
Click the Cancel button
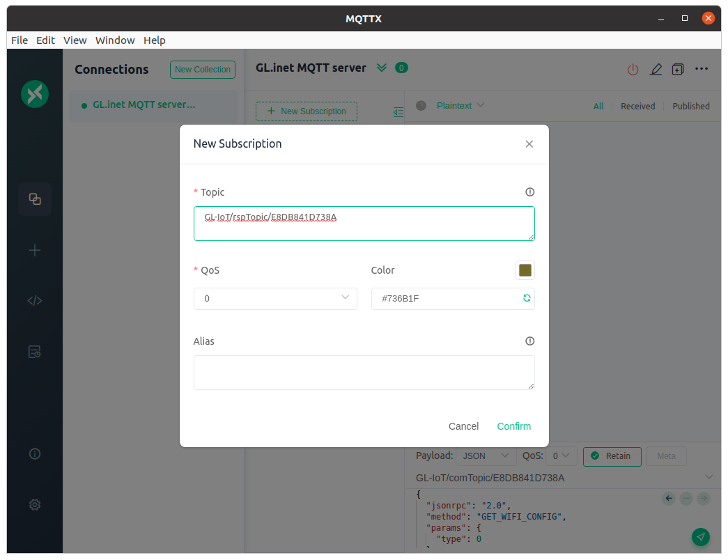click(x=463, y=426)
